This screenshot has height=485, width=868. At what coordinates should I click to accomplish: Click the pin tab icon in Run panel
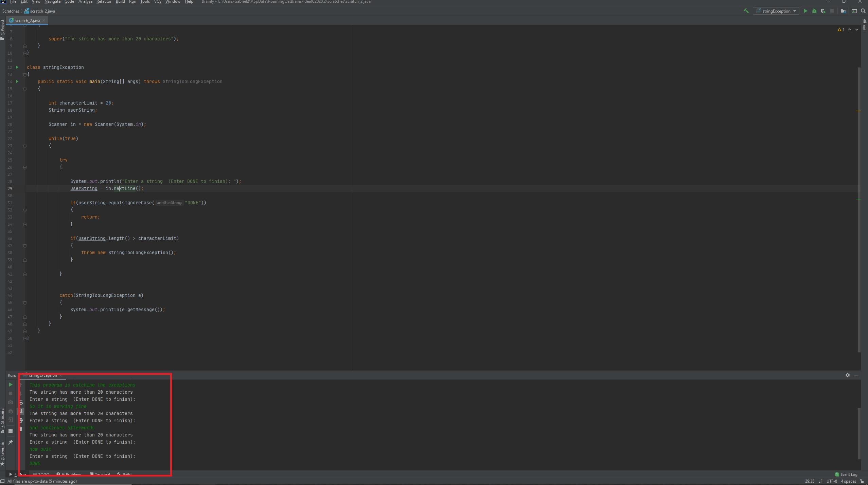click(11, 442)
